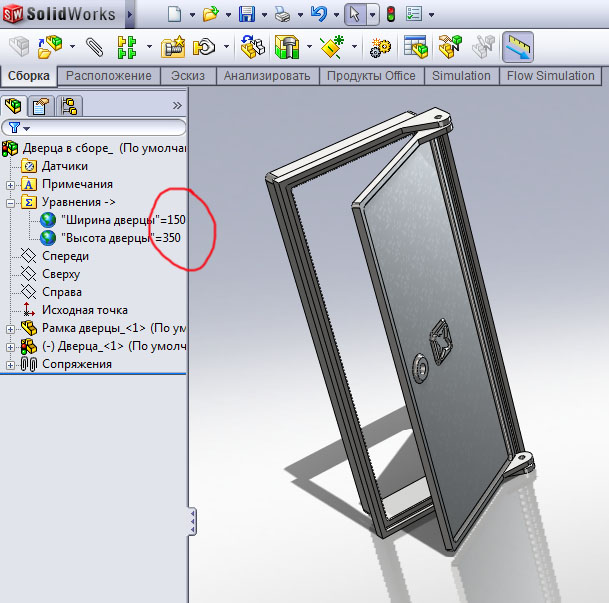
Task: Click the Rebuild traffic light icon
Action: 390,15
